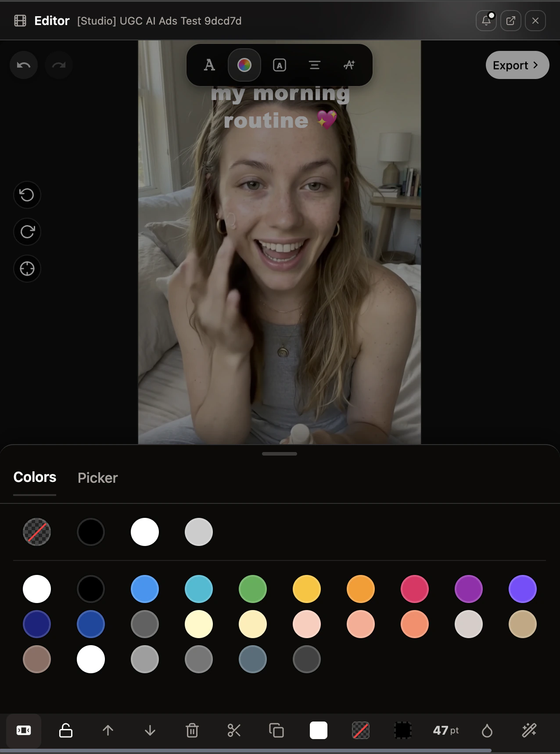
Task: Click the center target crosshair icon
Action: point(27,269)
